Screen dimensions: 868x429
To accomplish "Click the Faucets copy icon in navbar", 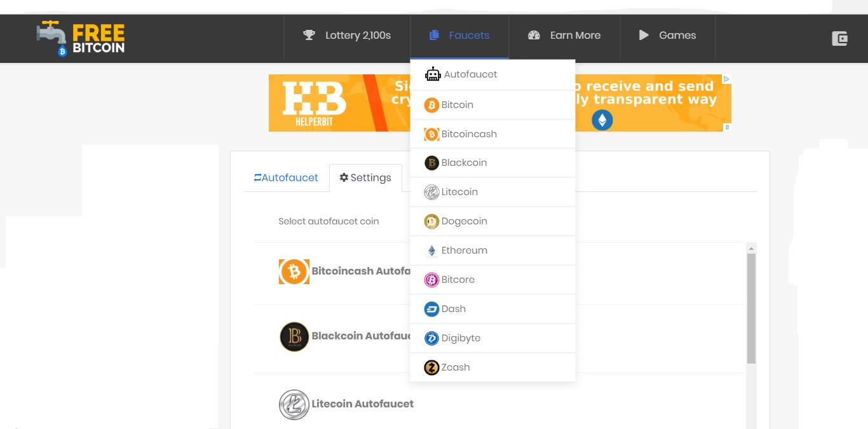I will coord(434,35).
